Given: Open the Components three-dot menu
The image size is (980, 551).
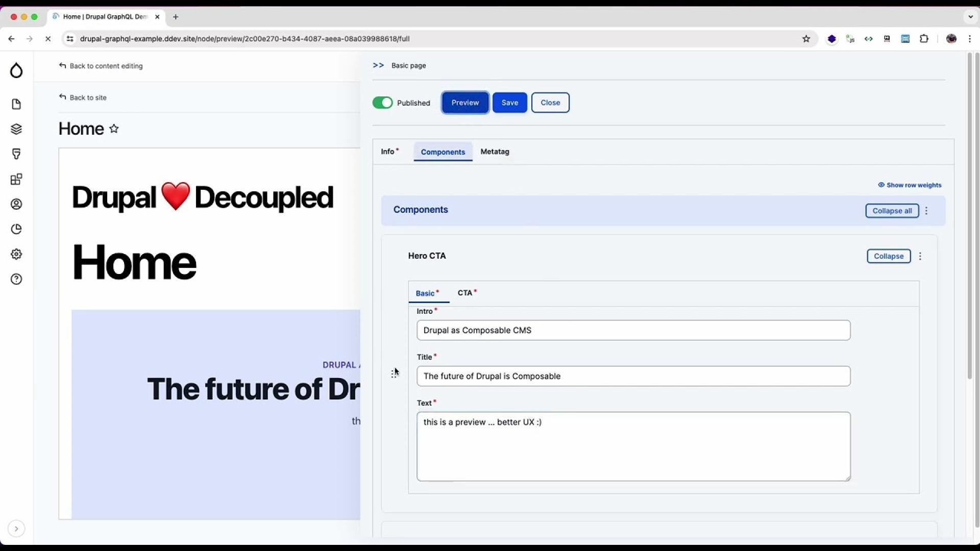Looking at the screenshot, I should tap(926, 211).
